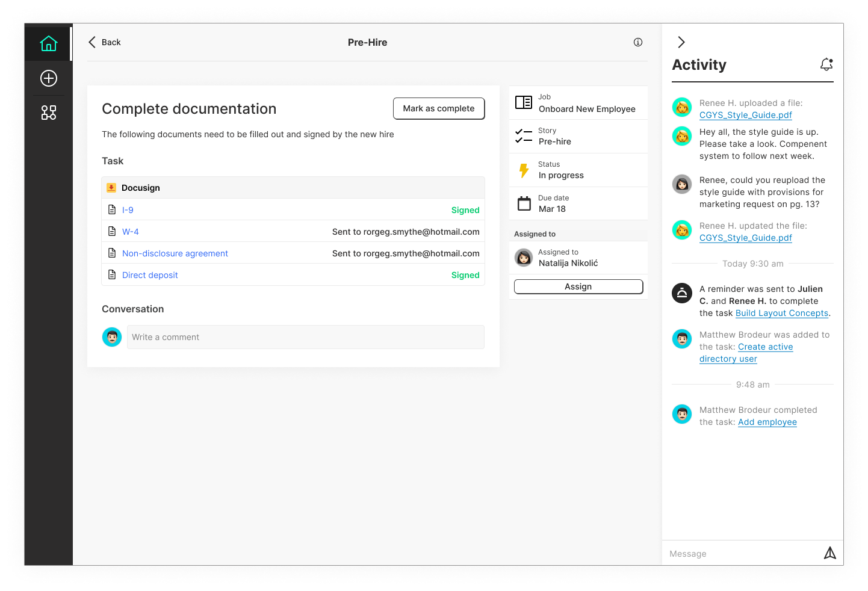Click Natalija Nikolić's avatar

pos(524,258)
